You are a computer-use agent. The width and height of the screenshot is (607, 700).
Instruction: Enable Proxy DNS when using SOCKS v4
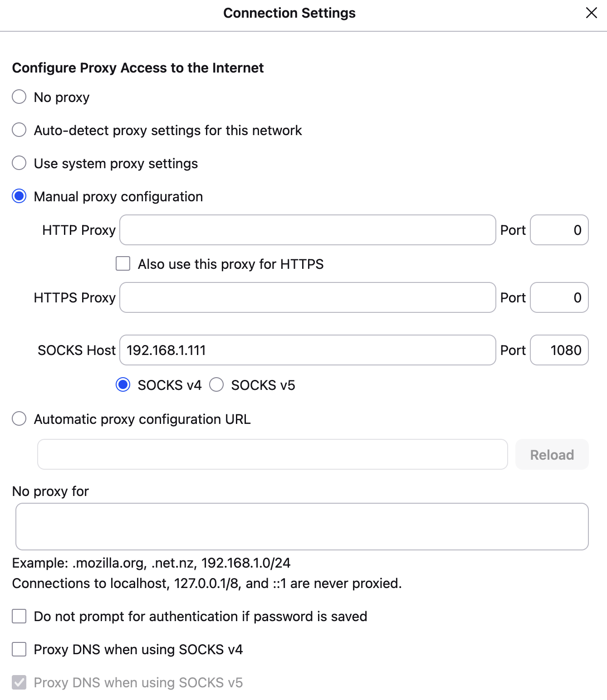click(19, 649)
